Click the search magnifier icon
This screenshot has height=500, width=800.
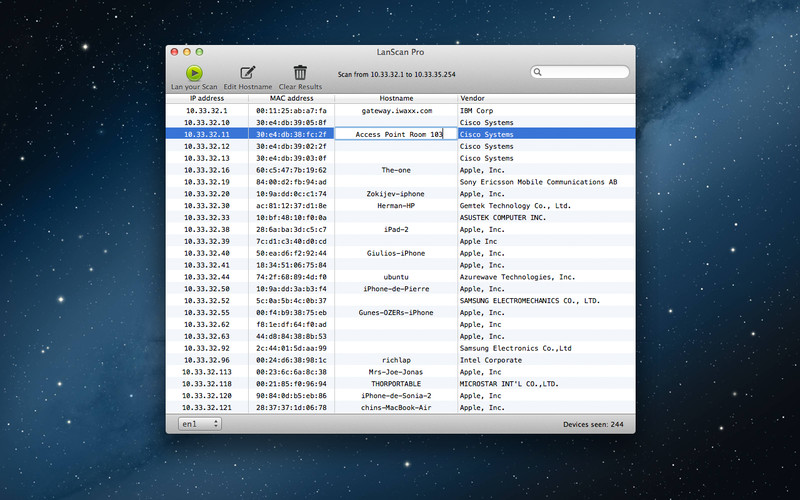537,72
